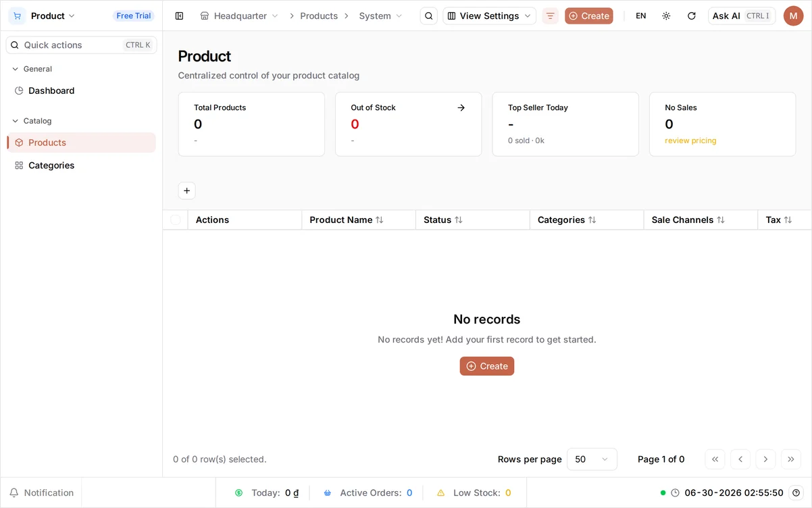Open the System breadcrumb dropdown
Viewport: 812px width, 508px height.
click(x=380, y=16)
